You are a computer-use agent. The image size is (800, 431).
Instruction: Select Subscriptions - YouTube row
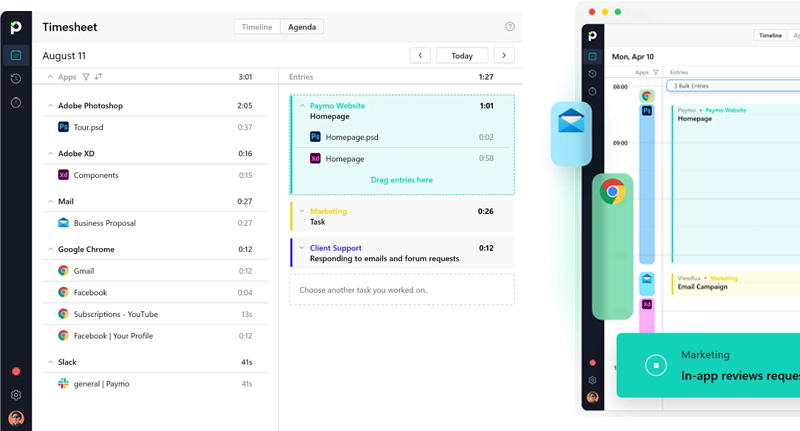[155, 314]
